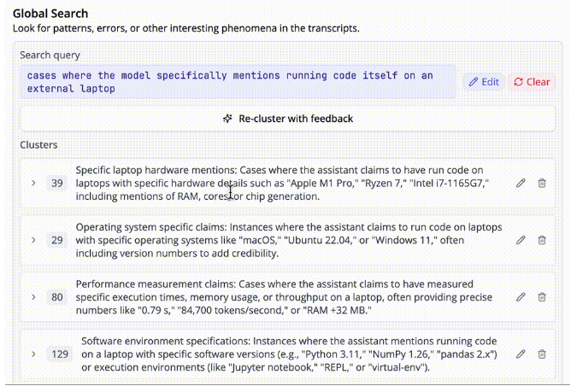Image resolution: width=577 pixels, height=392 pixels.
Task: Delete the Specific laptop hardware mentions cluster
Action: [542, 183]
